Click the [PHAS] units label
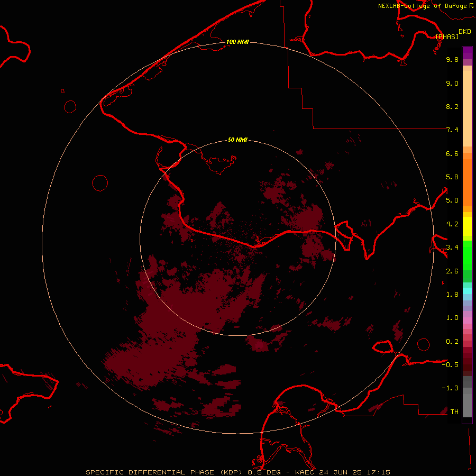The height and width of the screenshot is (476, 476). pyautogui.click(x=447, y=36)
